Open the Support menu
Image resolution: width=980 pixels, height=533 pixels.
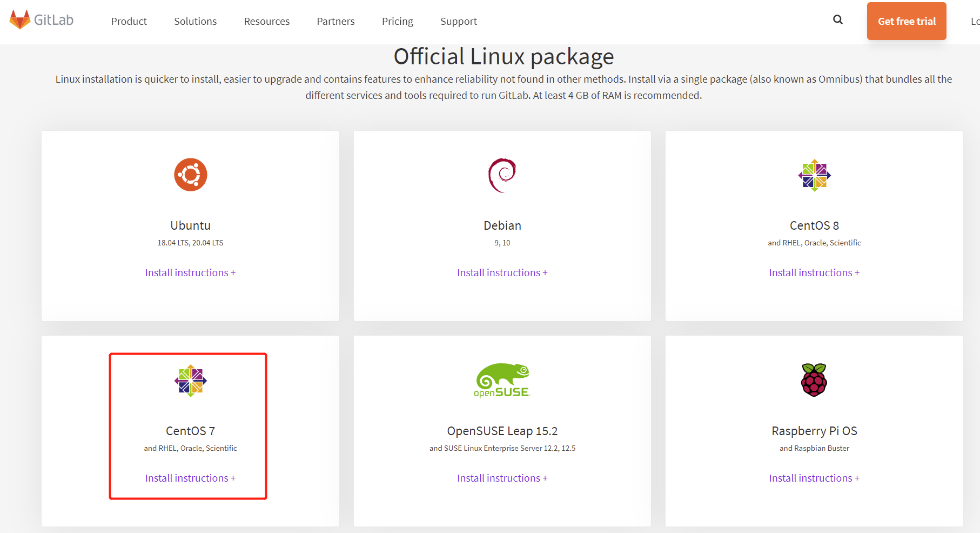point(459,21)
